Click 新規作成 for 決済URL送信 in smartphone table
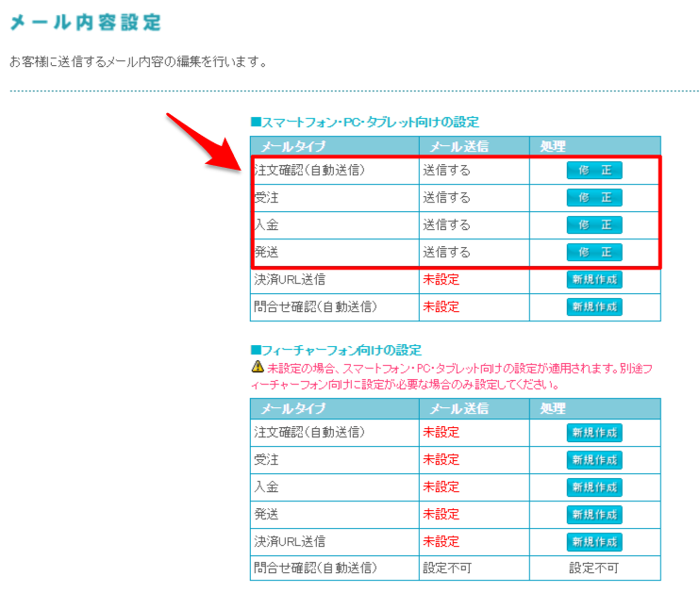Image resolution: width=700 pixels, height=609 pixels. (x=594, y=280)
